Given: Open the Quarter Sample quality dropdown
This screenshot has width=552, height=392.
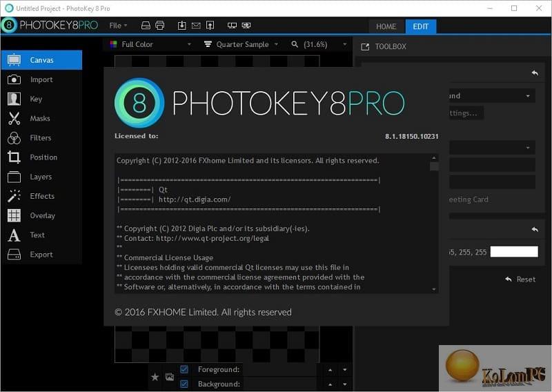Looking at the screenshot, I should (x=241, y=44).
